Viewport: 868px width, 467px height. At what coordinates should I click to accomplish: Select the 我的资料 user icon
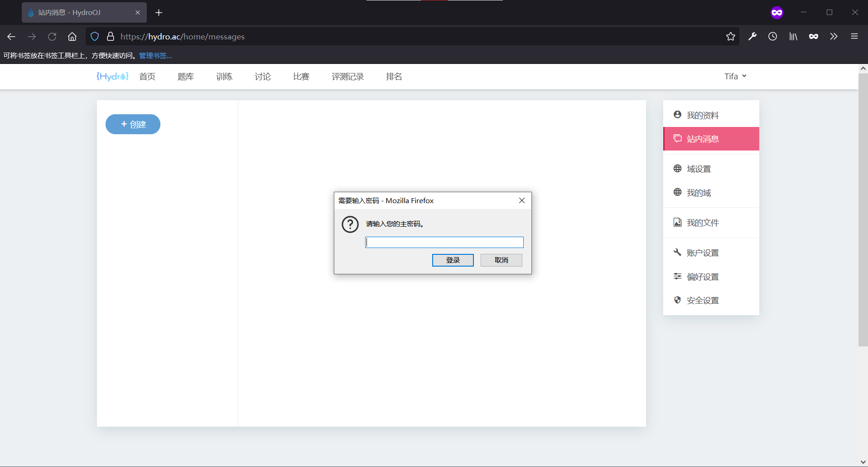tap(677, 115)
